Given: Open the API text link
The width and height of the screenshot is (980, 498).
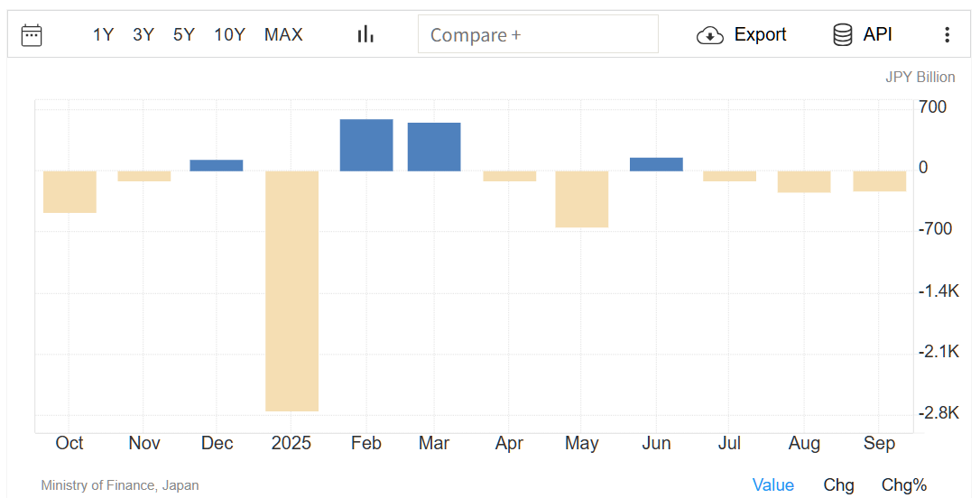Looking at the screenshot, I should [x=877, y=34].
